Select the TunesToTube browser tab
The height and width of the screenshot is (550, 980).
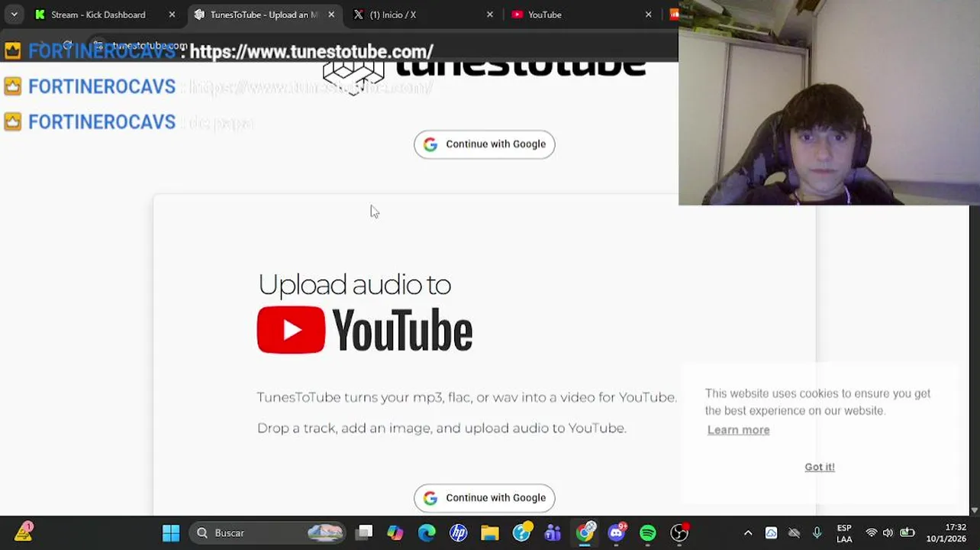coord(264,15)
